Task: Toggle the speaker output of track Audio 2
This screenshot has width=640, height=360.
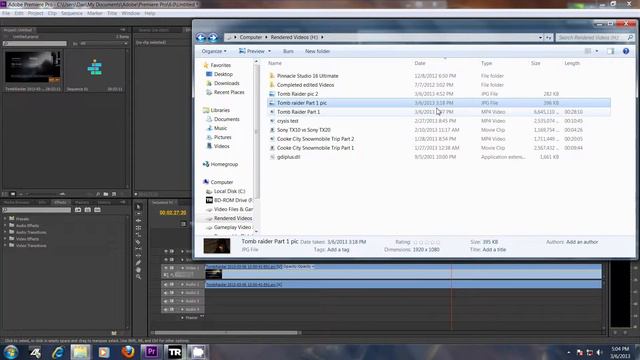Action: pyautogui.click(x=167, y=293)
